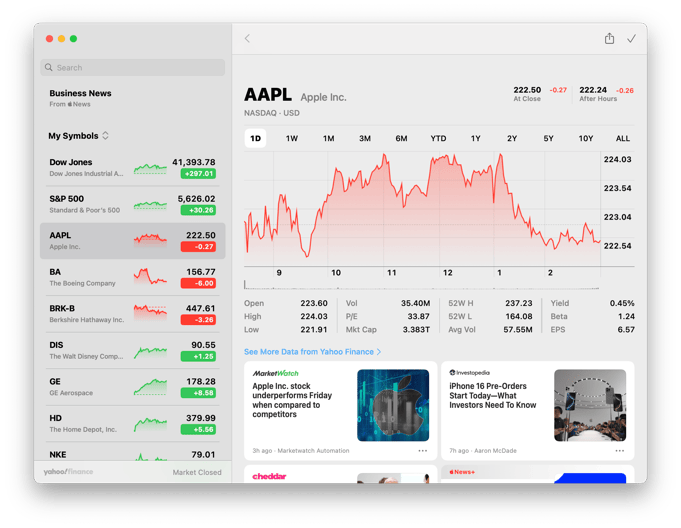
Task: Select BA Boeing in watchlist
Action: (132, 277)
